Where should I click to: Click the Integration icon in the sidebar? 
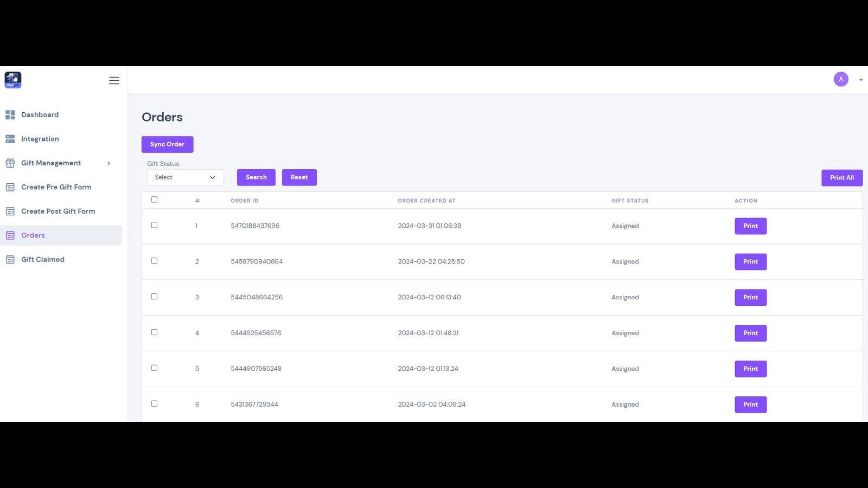[x=10, y=139]
